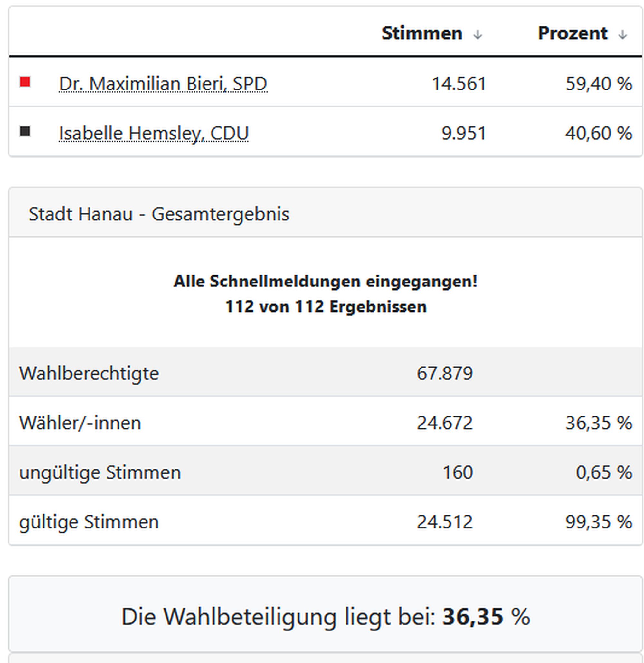
Task: Click the 67.879 Wahlberechtigte value
Action: tap(445, 373)
